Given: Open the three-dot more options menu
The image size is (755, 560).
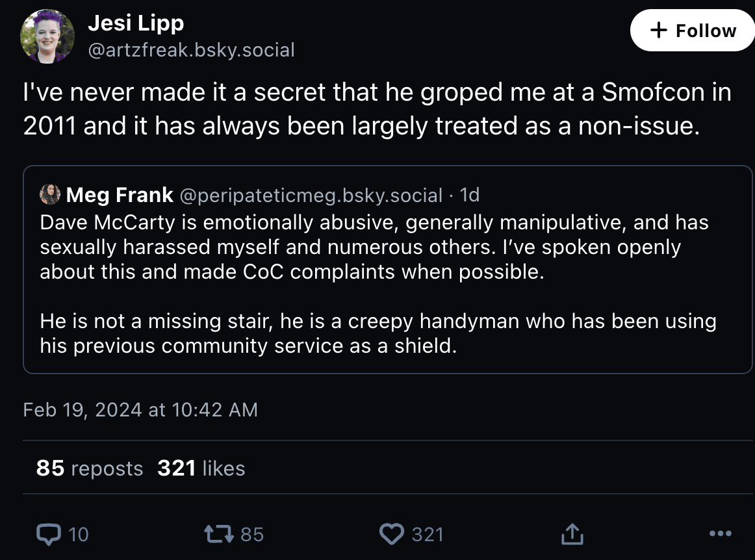Looking at the screenshot, I should [x=720, y=534].
